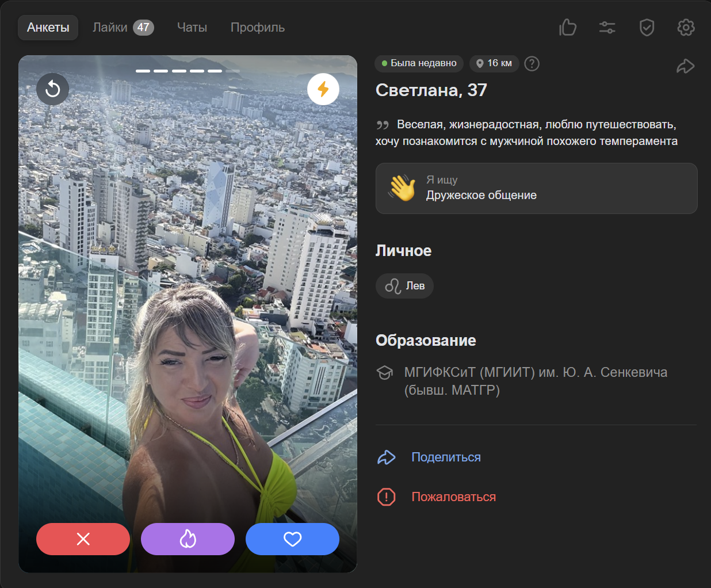Click the profile photo of Светлана

pos(188,314)
